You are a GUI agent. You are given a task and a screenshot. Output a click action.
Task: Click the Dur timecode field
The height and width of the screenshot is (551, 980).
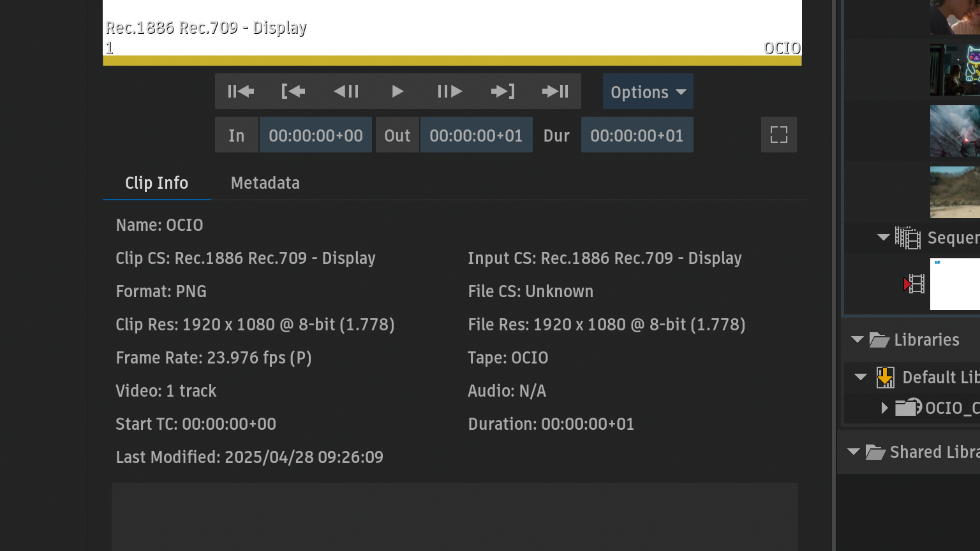(x=636, y=135)
